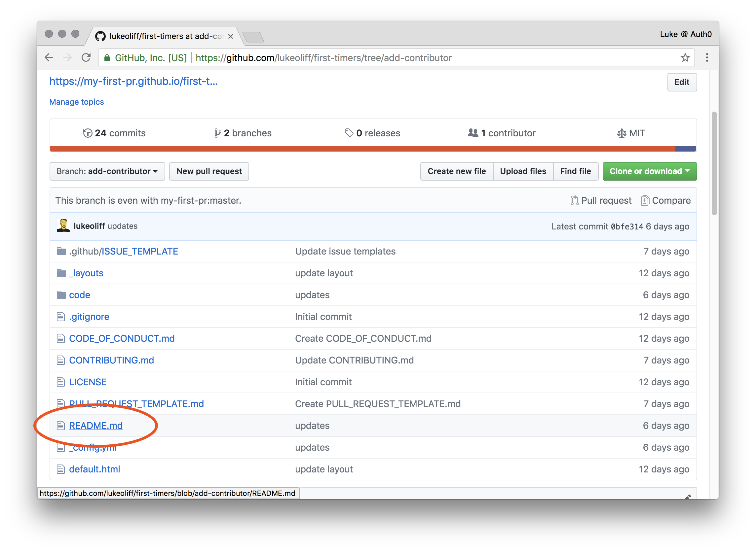
Task: Click Manage topics link
Action: (77, 102)
